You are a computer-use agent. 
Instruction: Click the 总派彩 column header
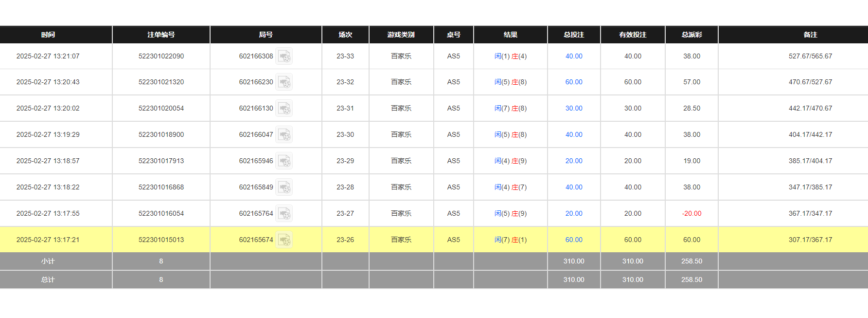(691, 35)
